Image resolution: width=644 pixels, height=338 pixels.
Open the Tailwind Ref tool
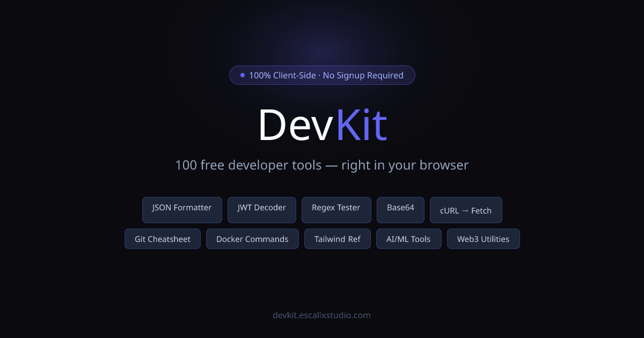pyautogui.click(x=338, y=239)
